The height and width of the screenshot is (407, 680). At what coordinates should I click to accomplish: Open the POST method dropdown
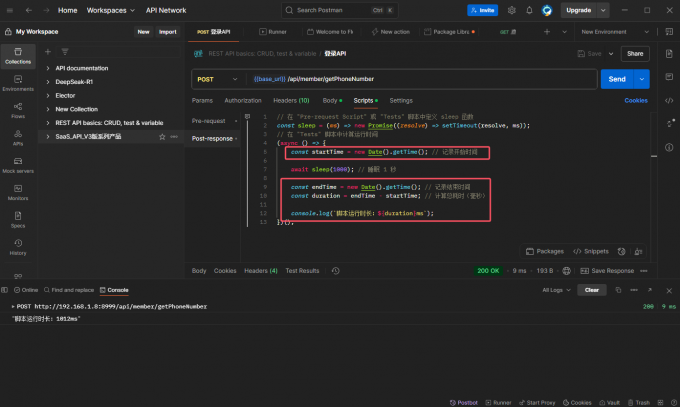217,79
